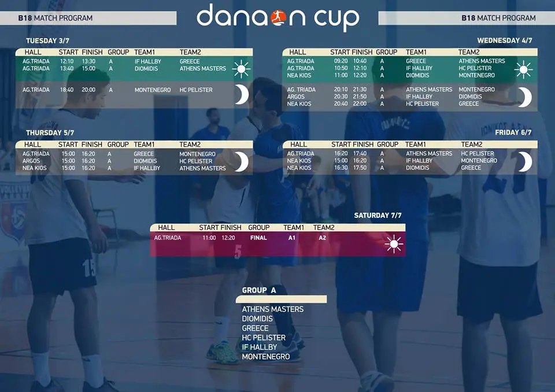Click DIOMIDIS in the Group A list

(257, 319)
